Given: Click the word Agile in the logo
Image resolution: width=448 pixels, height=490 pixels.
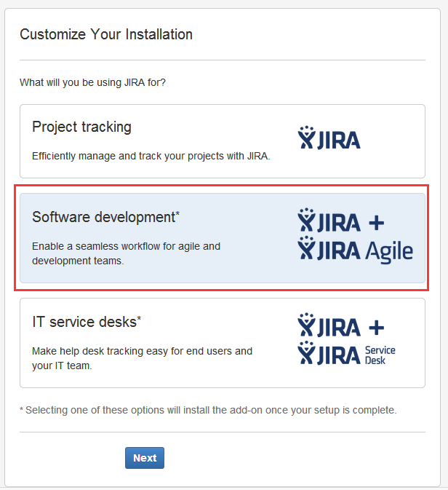Looking at the screenshot, I should [390, 251].
